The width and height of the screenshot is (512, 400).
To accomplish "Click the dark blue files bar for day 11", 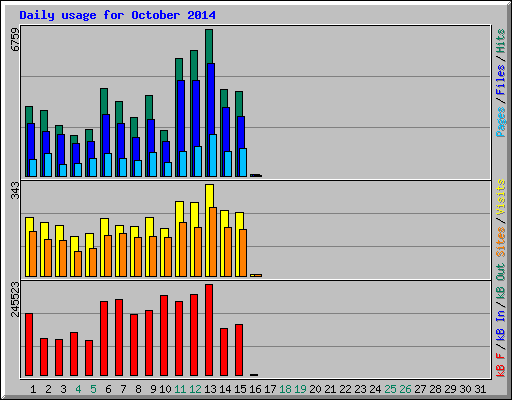I will point(181,116).
